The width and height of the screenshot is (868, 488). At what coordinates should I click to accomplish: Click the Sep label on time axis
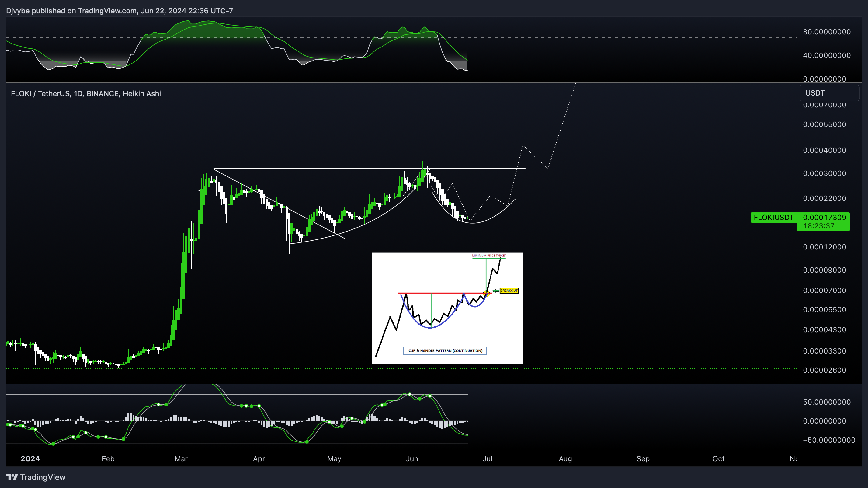coord(643,459)
